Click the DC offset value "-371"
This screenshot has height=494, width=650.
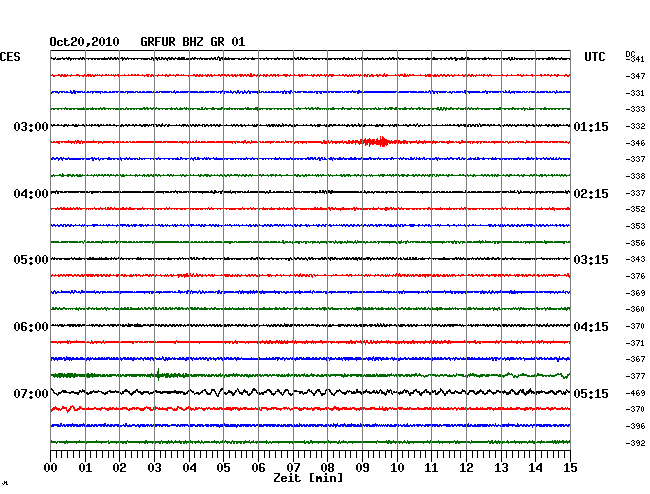coord(635,343)
